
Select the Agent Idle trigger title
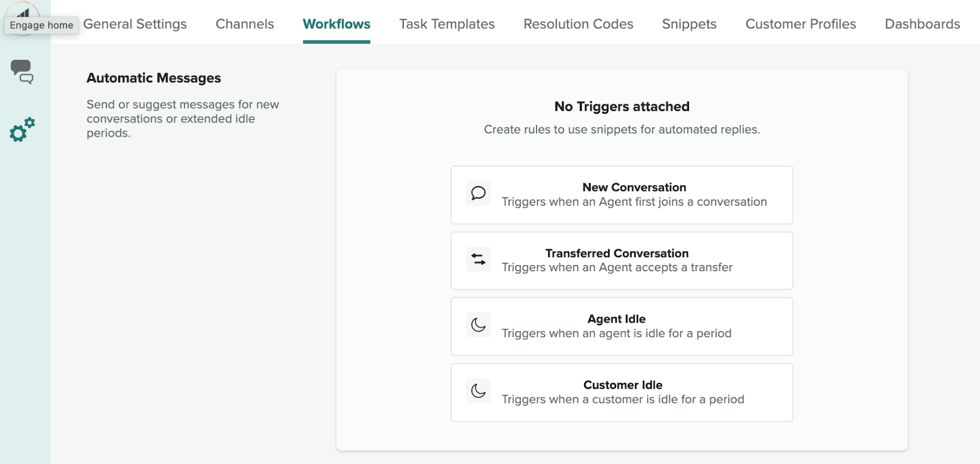pyautogui.click(x=616, y=319)
